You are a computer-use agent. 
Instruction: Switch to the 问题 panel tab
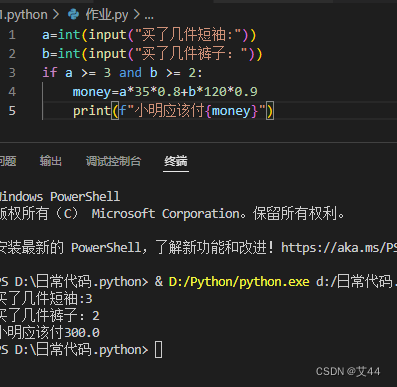pyautogui.click(x=8, y=161)
